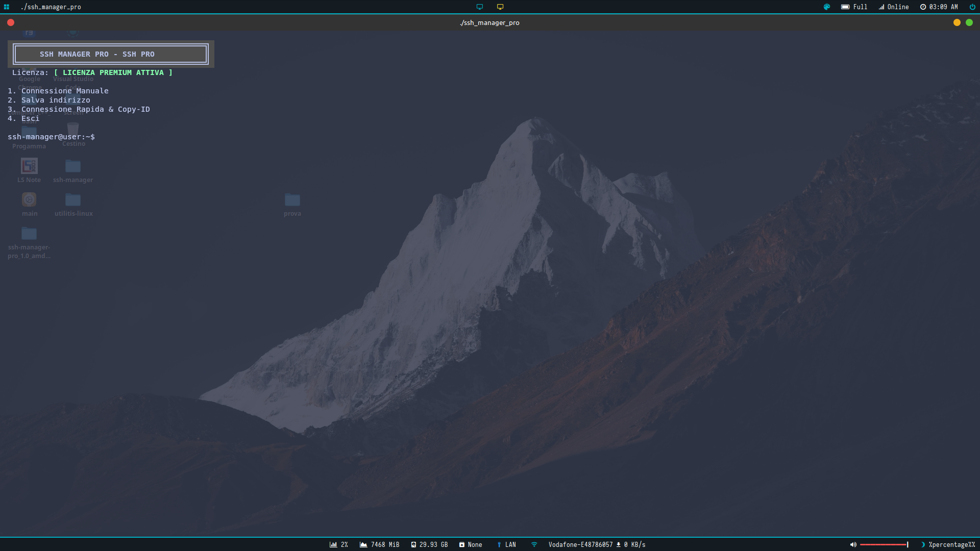Click the updates package icon
The image size is (980, 551).
[462, 545]
